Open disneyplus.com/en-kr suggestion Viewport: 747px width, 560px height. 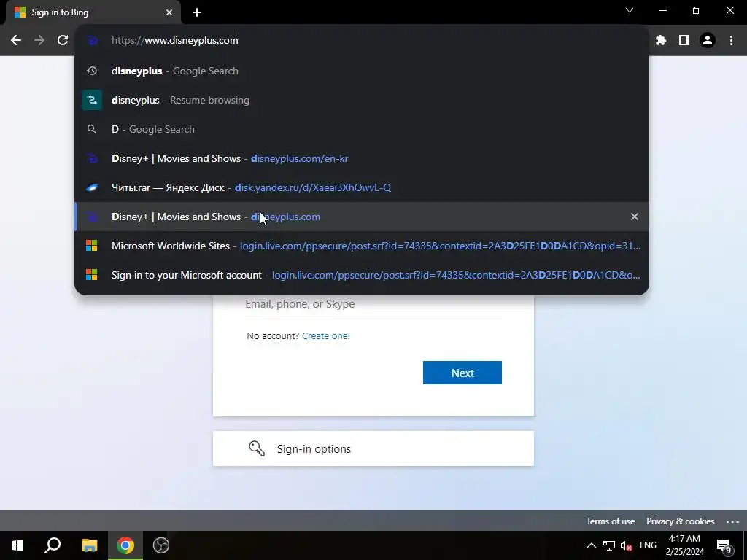(362, 158)
